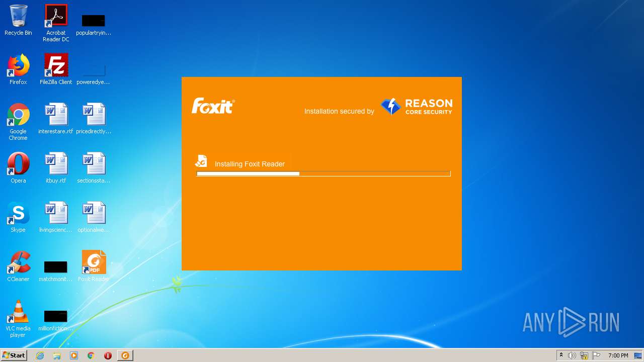
Task: Open the Start menu
Action: click(x=14, y=355)
